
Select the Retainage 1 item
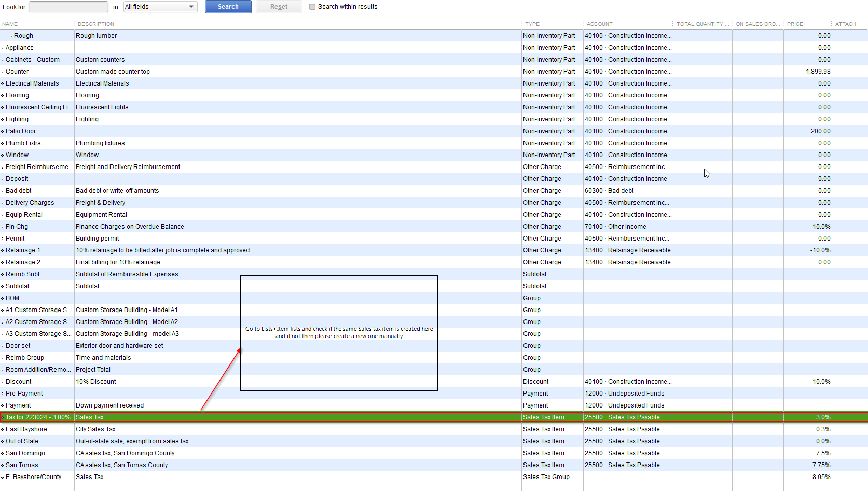click(x=23, y=250)
